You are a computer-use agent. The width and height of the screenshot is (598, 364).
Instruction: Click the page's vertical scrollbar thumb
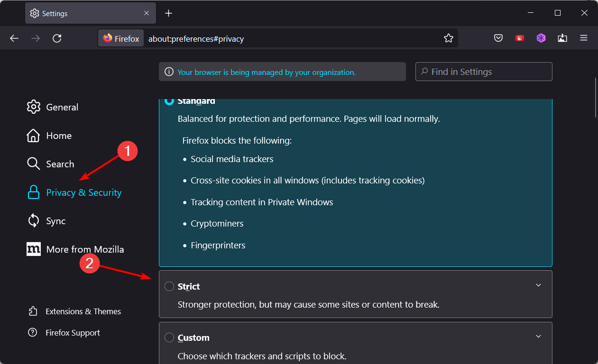[x=595, y=98]
